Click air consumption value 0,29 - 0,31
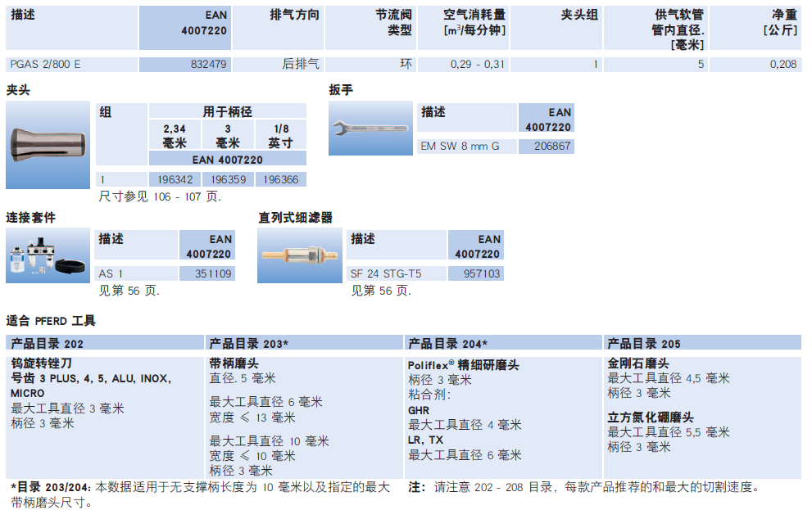Screen dimensions: 812x510 tap(477, 64)
